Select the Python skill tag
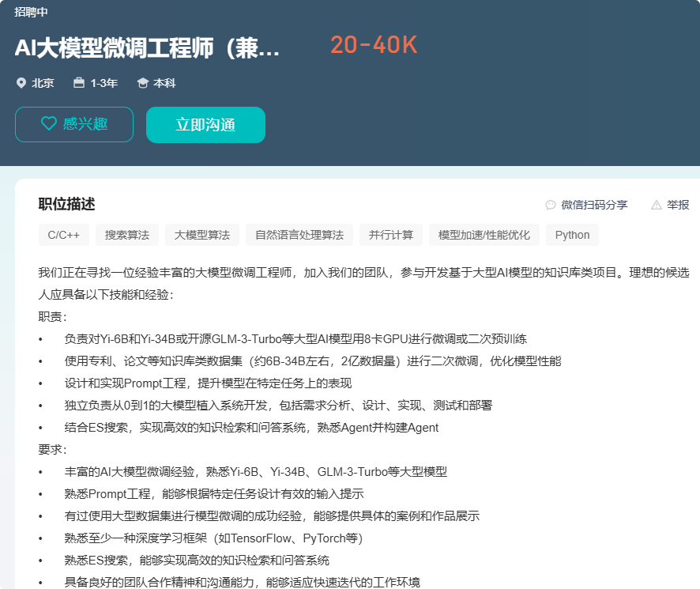Screen dimensions: 700x589 pyautogui.click(x=571, y=234)
